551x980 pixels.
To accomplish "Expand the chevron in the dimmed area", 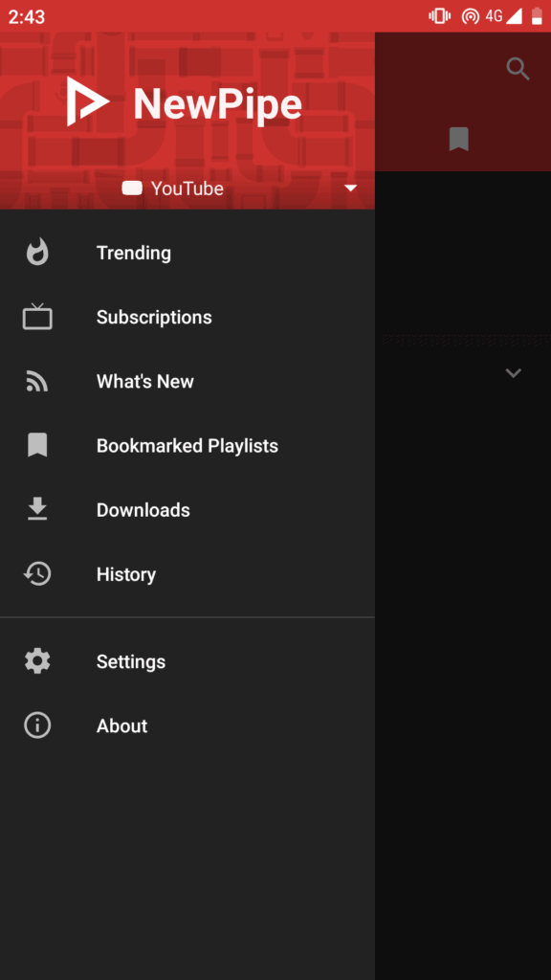I will [513, 373].
